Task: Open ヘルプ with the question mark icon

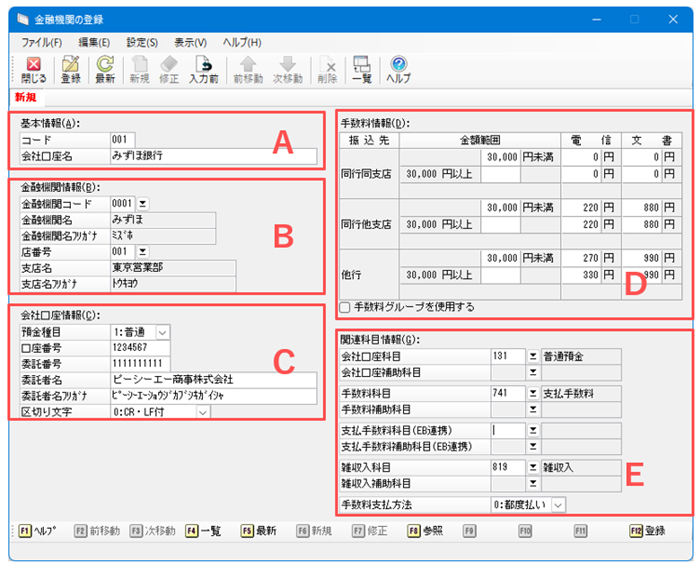Action: coord(398,65)
